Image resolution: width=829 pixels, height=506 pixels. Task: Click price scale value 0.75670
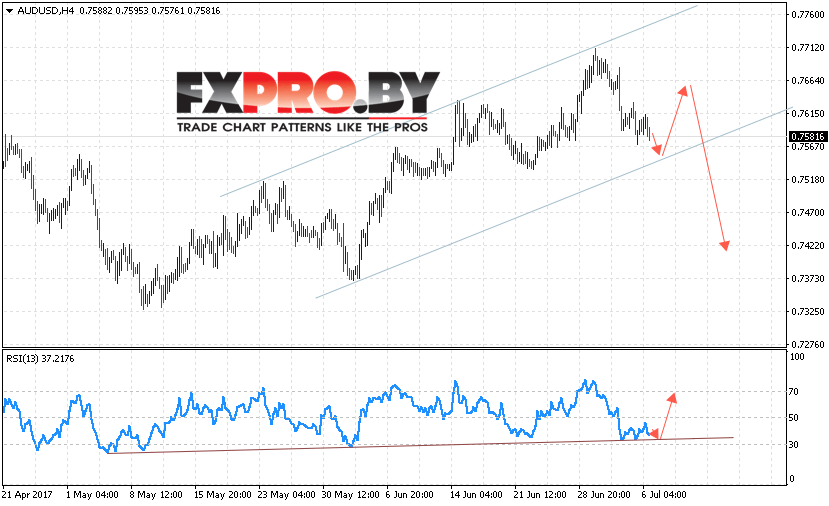click(x=808, y=146)
